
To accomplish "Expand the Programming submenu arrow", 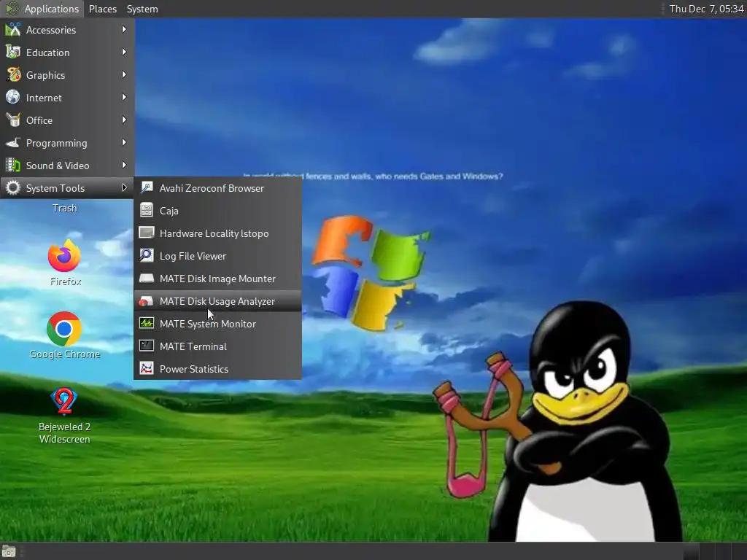I will [x=124, y=142].
